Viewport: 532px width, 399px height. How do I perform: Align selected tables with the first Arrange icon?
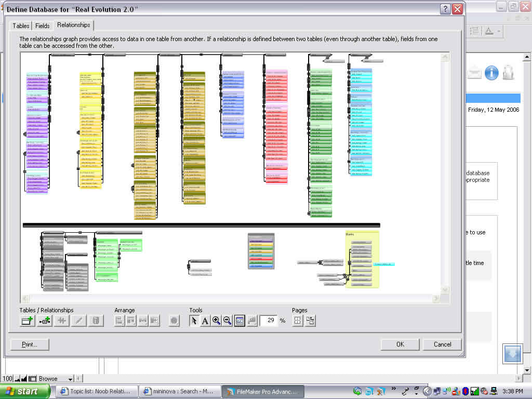point(119,320)
